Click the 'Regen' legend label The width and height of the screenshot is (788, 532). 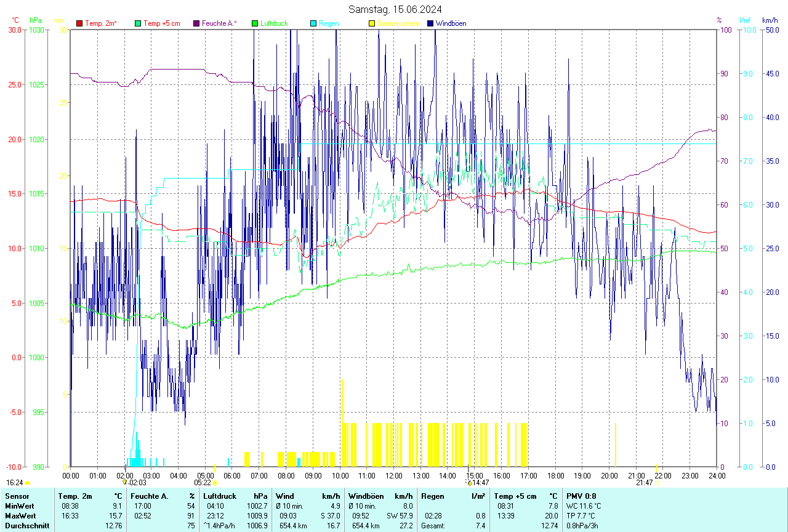pos(329,23)
